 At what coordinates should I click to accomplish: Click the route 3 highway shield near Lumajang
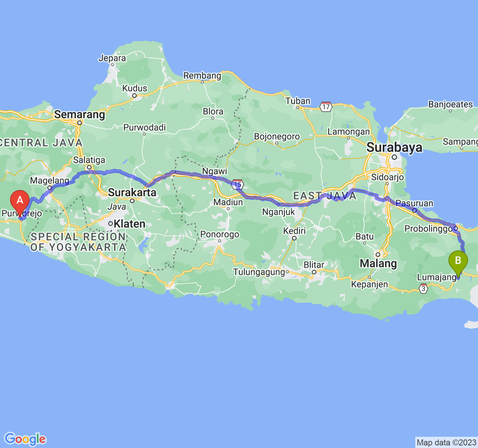423,289
